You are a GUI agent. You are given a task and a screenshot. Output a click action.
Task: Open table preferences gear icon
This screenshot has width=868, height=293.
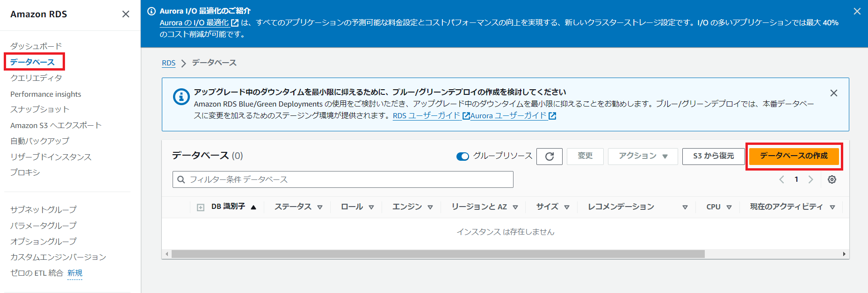[x=832, y=179]
